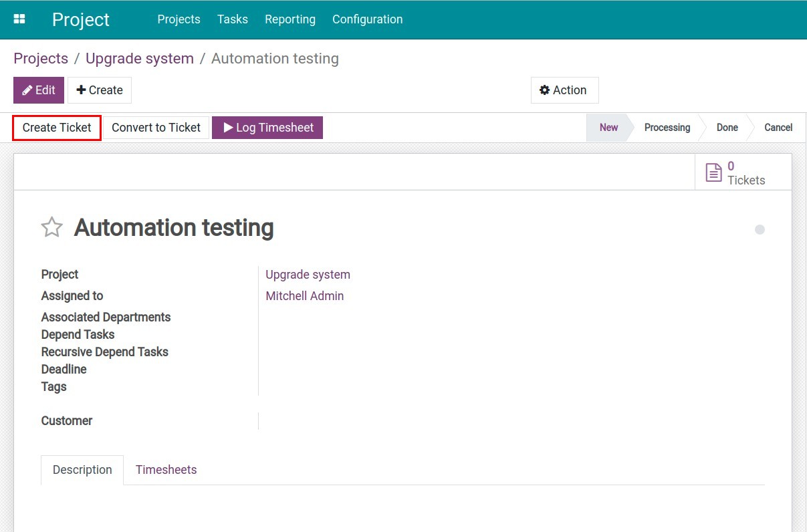Click the play icon on Log Timesheet

click(227, 127)
